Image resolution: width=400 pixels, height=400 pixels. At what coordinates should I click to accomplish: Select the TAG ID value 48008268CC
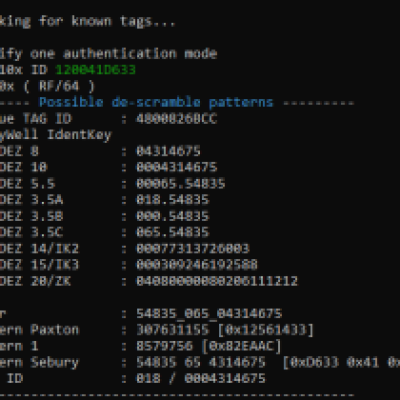177,119
